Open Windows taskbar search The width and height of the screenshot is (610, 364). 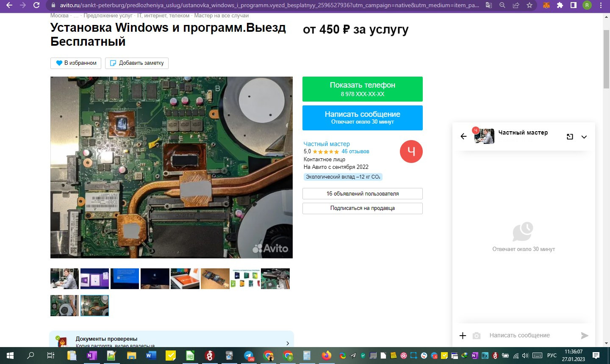coord(30,356)
